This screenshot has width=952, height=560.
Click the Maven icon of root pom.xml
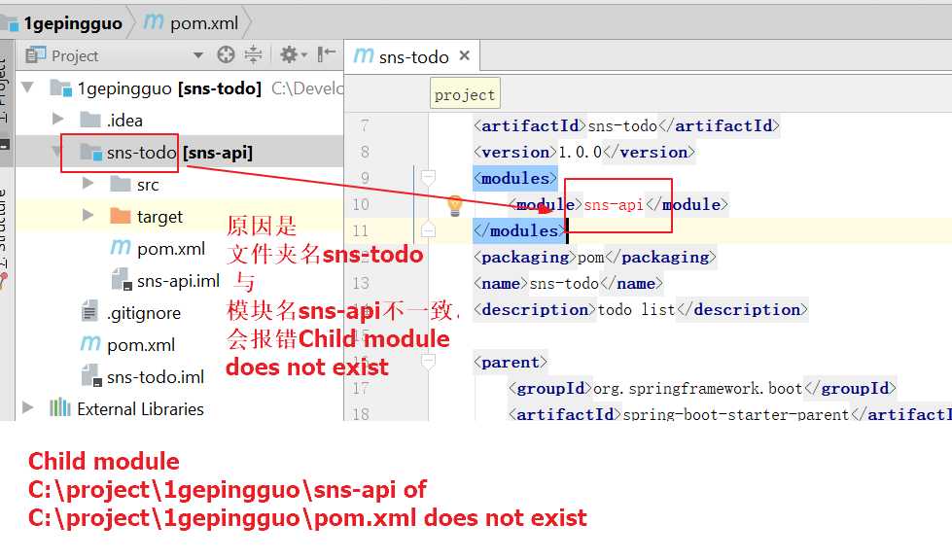[x=90, y=344]
